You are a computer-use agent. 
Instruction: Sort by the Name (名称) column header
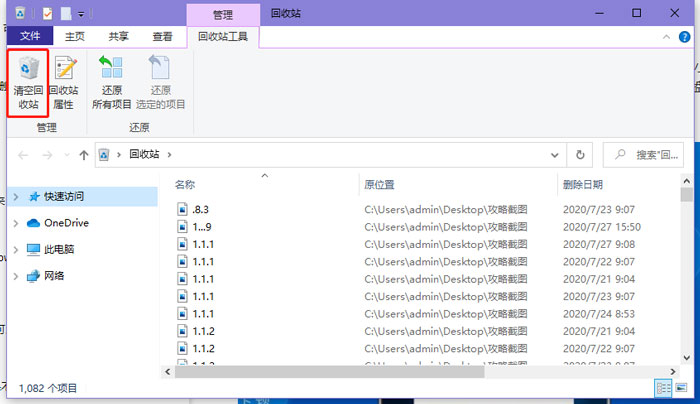click(x=185, y=185)
